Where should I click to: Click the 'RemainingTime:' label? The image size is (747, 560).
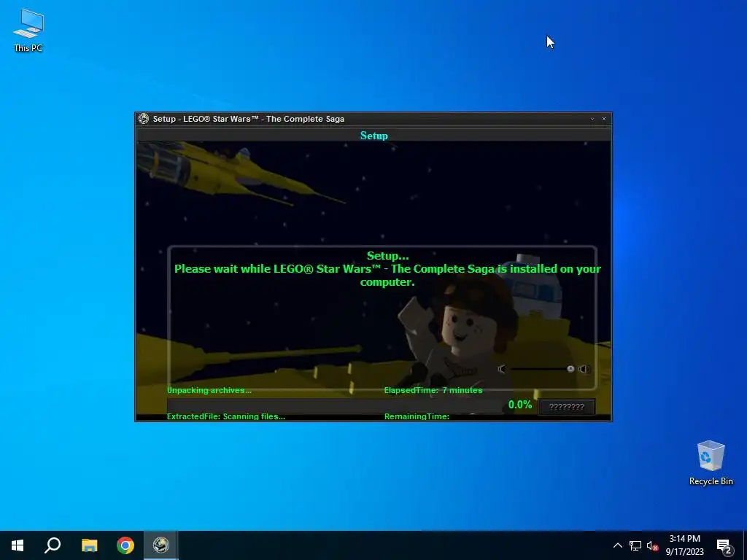(417, 416)
